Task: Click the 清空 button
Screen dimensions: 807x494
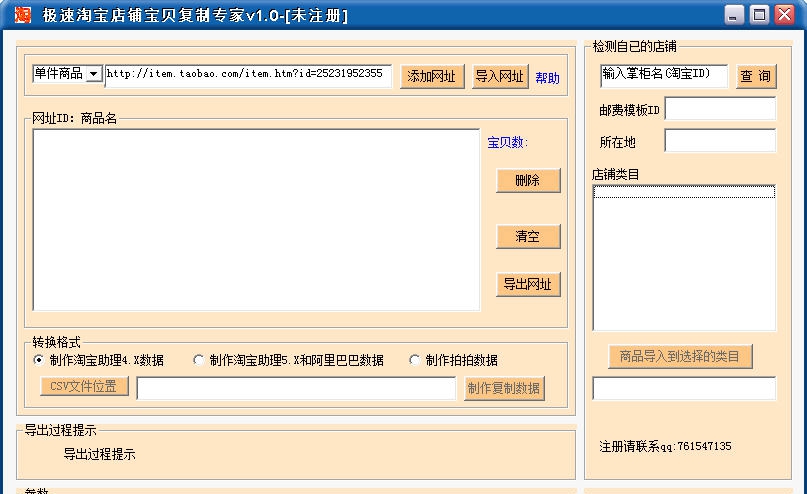Action: [528, 237]
